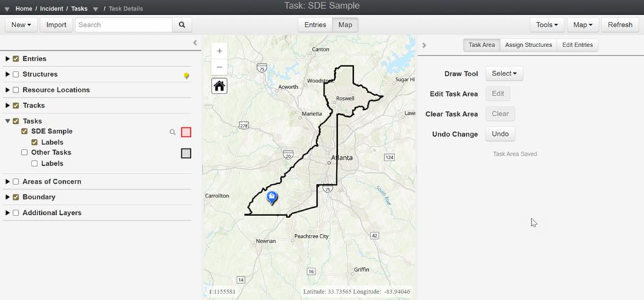The height and width of the screenshot is (300, 644).
Task: Expand the Boundary tree node
Action: point(7,197)
